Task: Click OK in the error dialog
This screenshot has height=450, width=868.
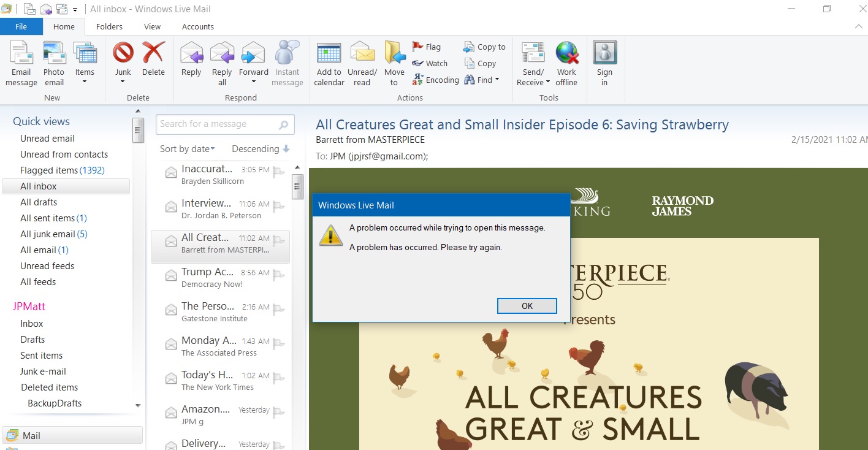Action: [527, 306]
